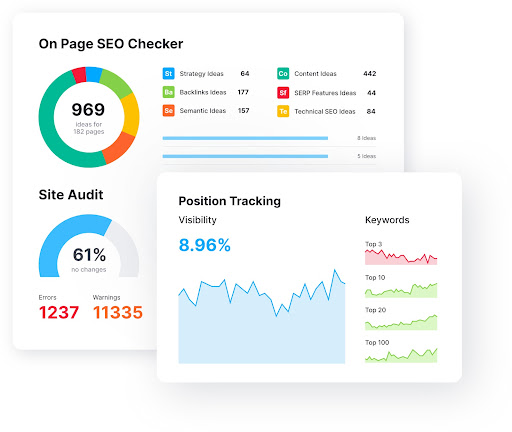The height and width of the screenshot is (432, 512).
Task: Open the Position Tracking heading
Action: 229,201
